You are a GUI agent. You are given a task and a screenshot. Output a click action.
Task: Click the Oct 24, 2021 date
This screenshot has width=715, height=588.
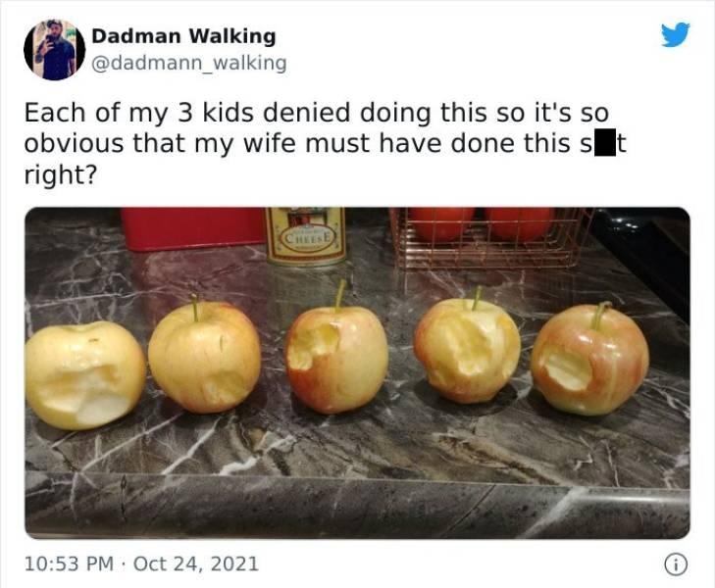pos(196,563)
